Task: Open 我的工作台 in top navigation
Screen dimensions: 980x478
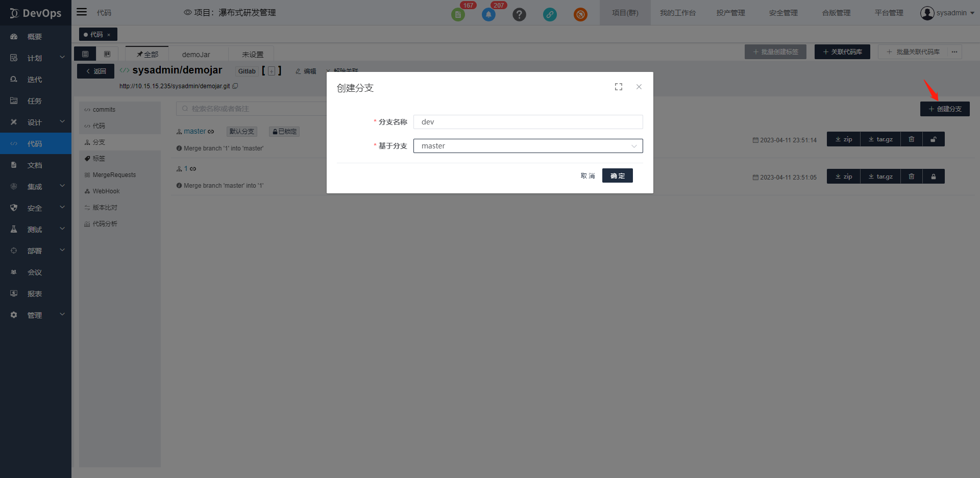Action: click(x=677, y=13)
